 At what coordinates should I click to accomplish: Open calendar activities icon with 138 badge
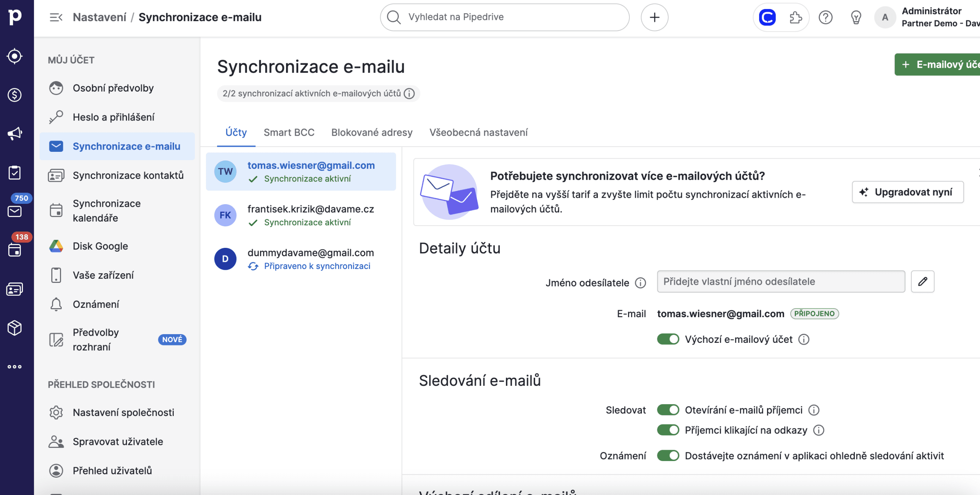(15, 250)
